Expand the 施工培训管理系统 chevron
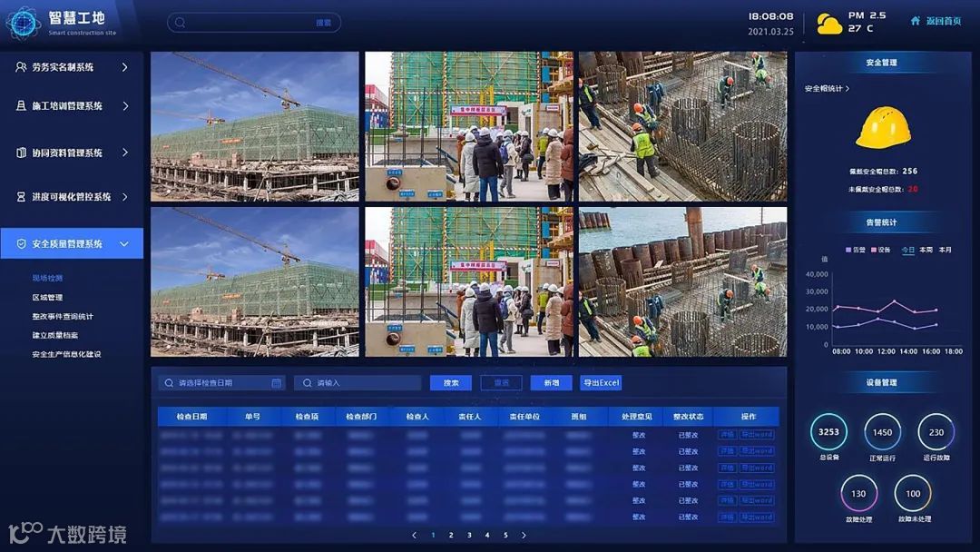This screenshot has width=980, height=552. [125, 106]
